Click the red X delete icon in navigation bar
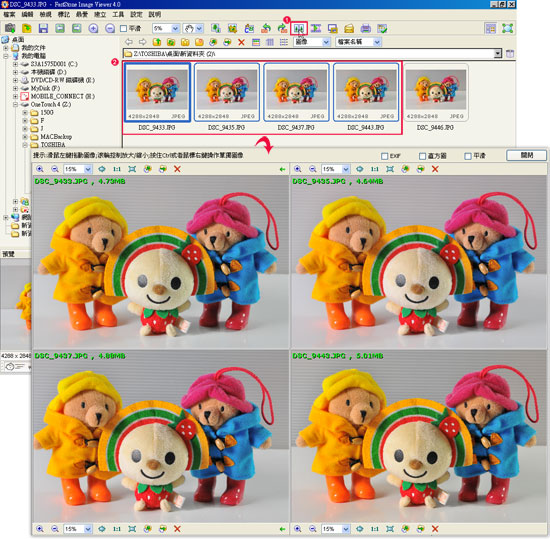The image size is (550, 539). (241, 42)
